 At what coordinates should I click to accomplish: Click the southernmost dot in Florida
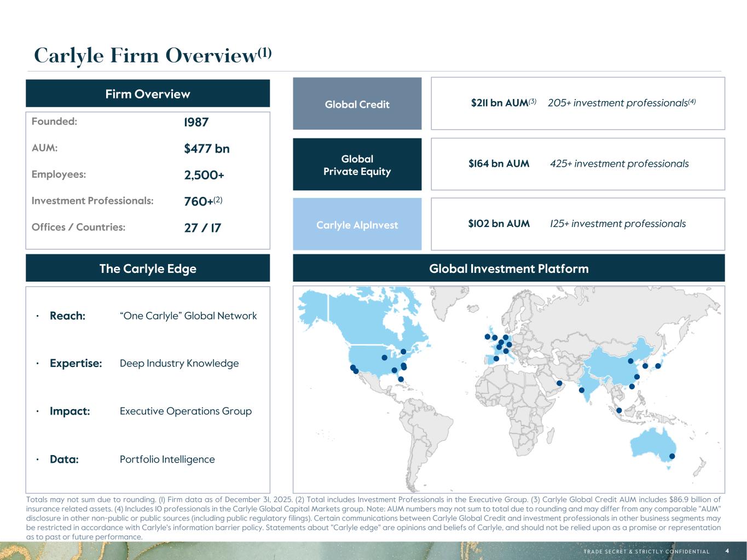click(401, 379)
